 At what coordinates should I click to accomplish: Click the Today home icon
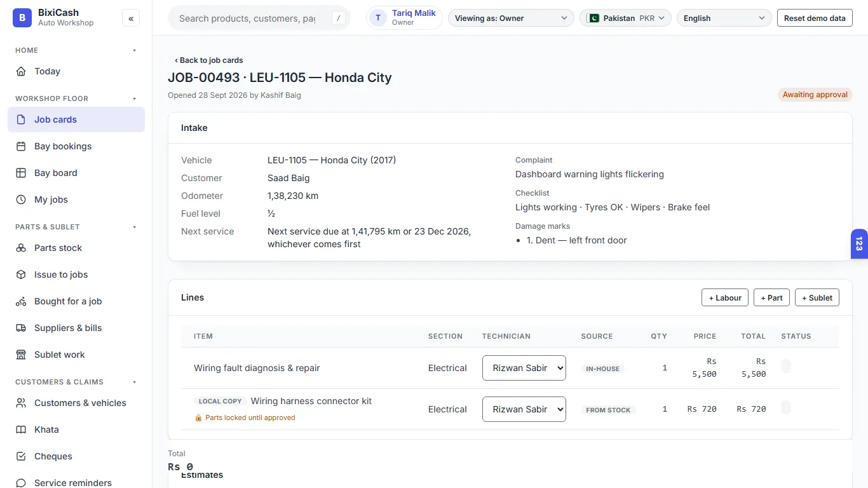point(21,71)
